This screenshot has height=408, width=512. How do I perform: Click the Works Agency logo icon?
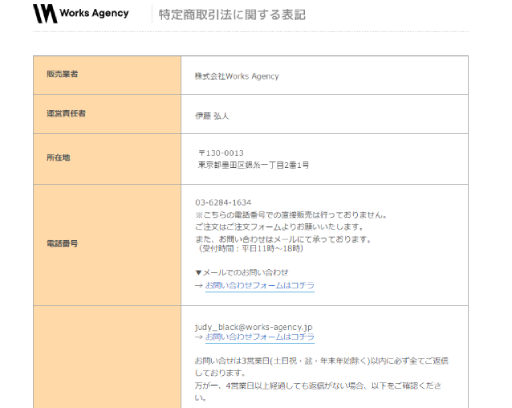point(45,14)
